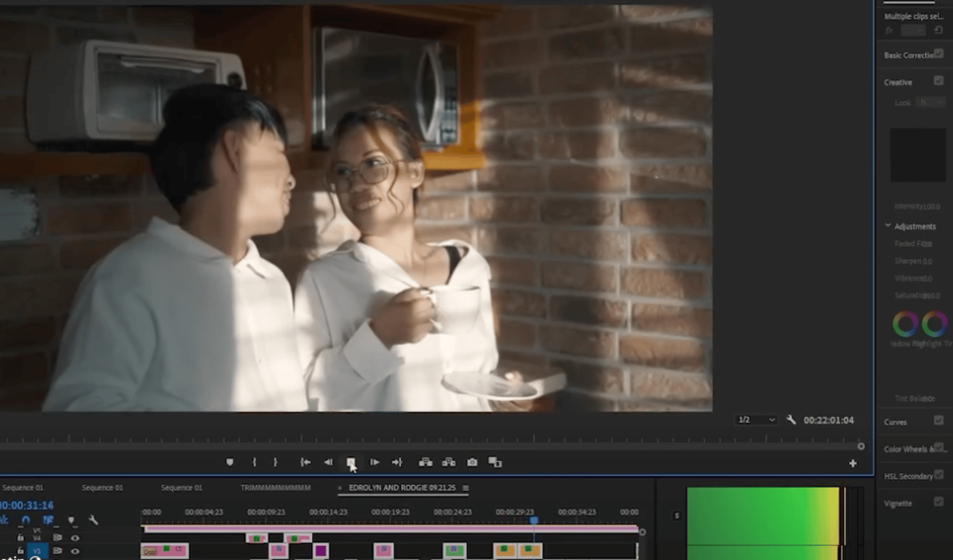
Task: Switch to the TRIMMMMMMMMMM sequence tab
Action: click(275, 488)
